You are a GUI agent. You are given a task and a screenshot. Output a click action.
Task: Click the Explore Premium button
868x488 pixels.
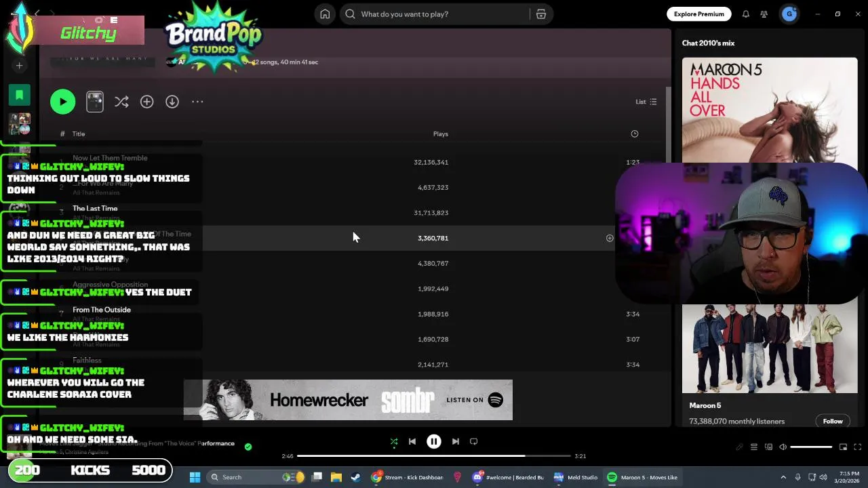click(698, 14)
